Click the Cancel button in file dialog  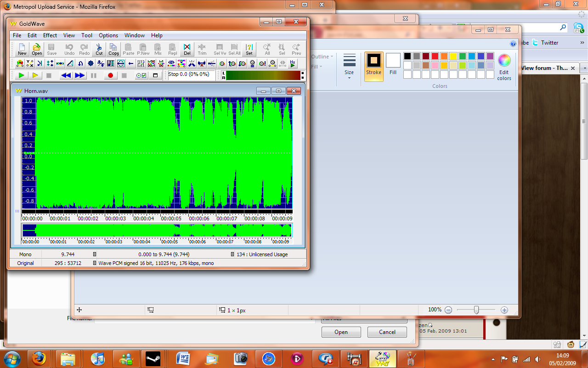(387, 332)
